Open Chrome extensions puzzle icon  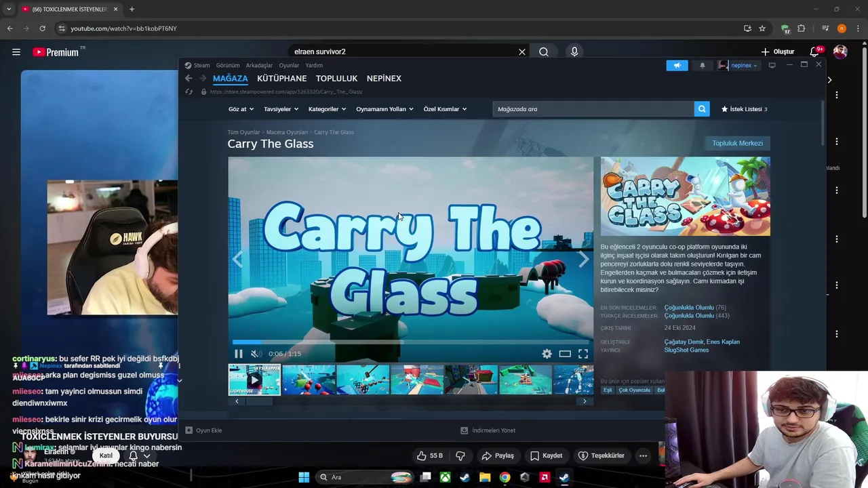802,28
